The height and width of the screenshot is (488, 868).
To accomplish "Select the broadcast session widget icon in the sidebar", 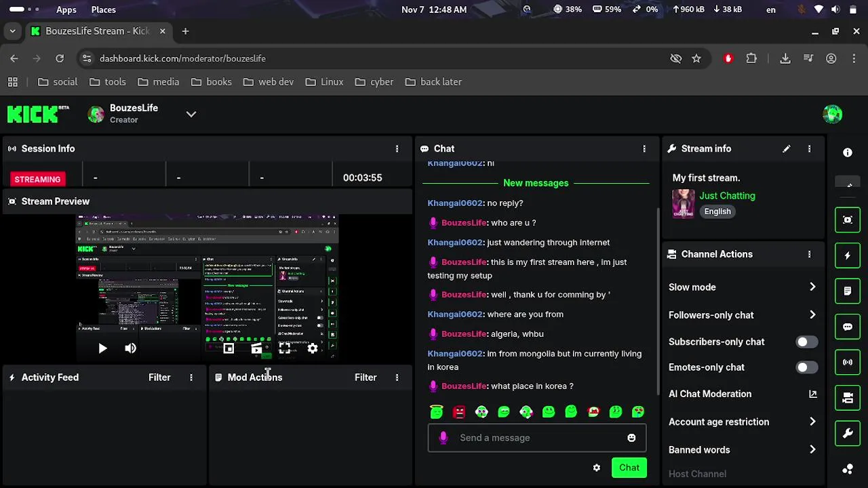I will click(x=847, y=362).
